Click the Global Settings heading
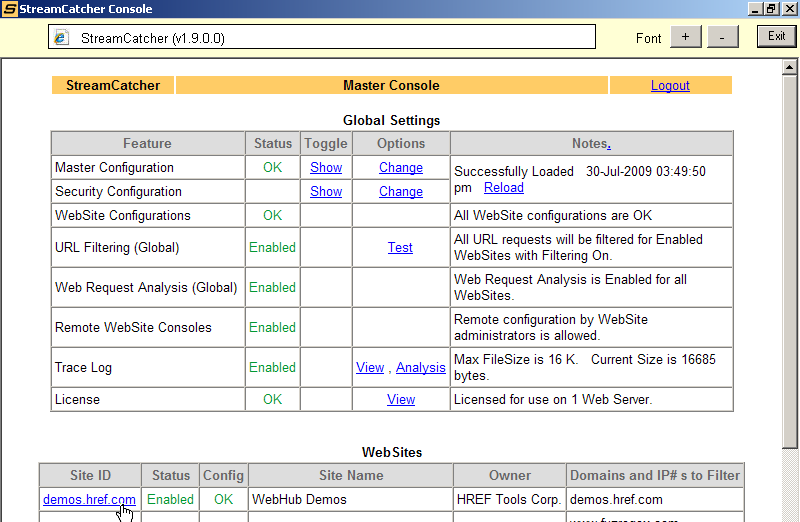The height and width of the screenshot is (522, 800). 391,120
